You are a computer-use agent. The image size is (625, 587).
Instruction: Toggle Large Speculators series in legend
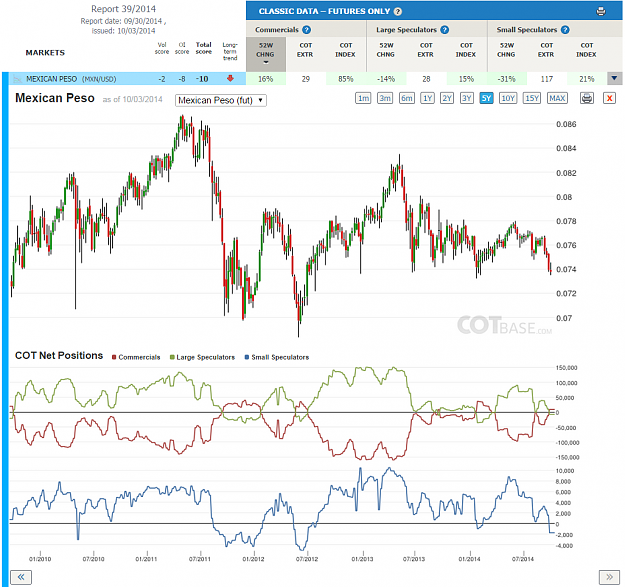(x=202, y=357)
